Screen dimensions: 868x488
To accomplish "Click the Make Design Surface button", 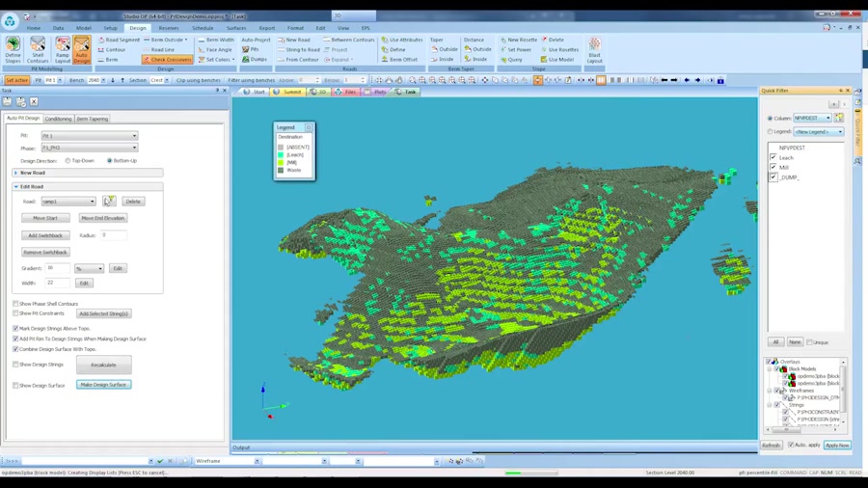I will (x=103, y=385).
